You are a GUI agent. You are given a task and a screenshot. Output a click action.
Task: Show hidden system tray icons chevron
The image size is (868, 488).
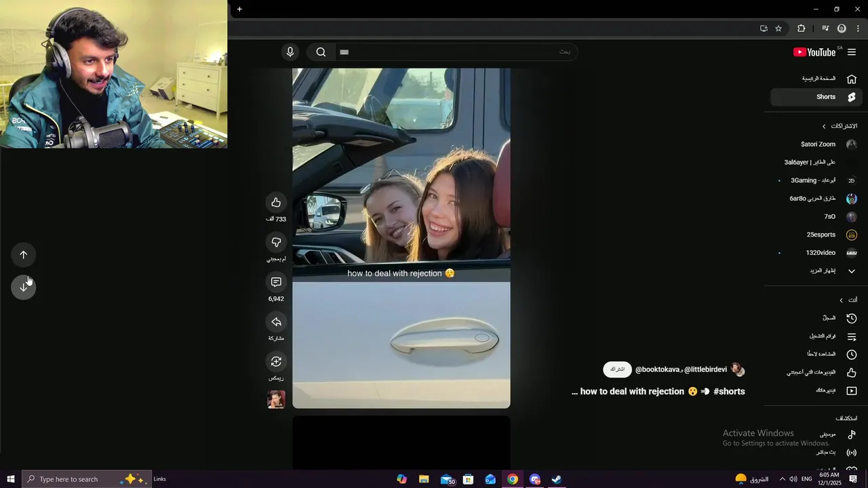(782, 479)
